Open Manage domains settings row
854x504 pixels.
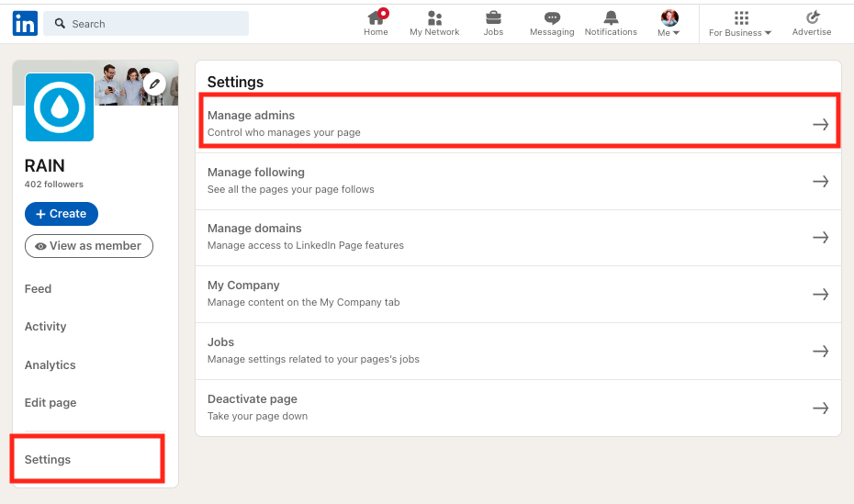[x=518, y=237]
